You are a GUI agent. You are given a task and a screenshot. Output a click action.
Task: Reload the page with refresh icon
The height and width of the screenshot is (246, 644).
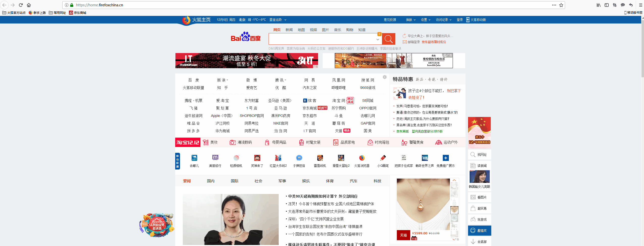tap(21, 5)
